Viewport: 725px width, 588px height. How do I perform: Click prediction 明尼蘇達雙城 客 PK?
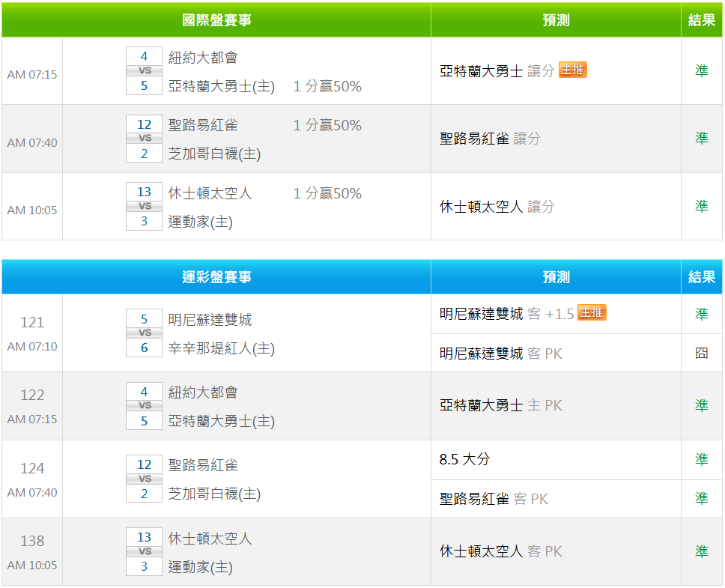(501, 354)
